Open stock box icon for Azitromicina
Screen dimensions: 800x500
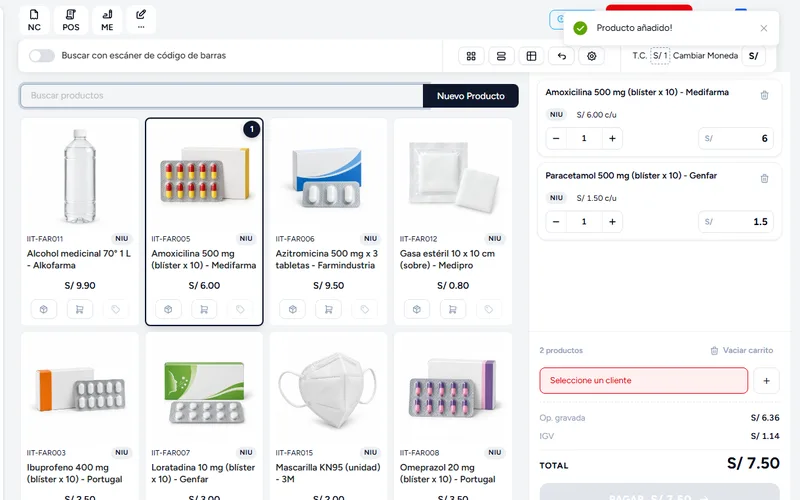(x=293, y=309)
